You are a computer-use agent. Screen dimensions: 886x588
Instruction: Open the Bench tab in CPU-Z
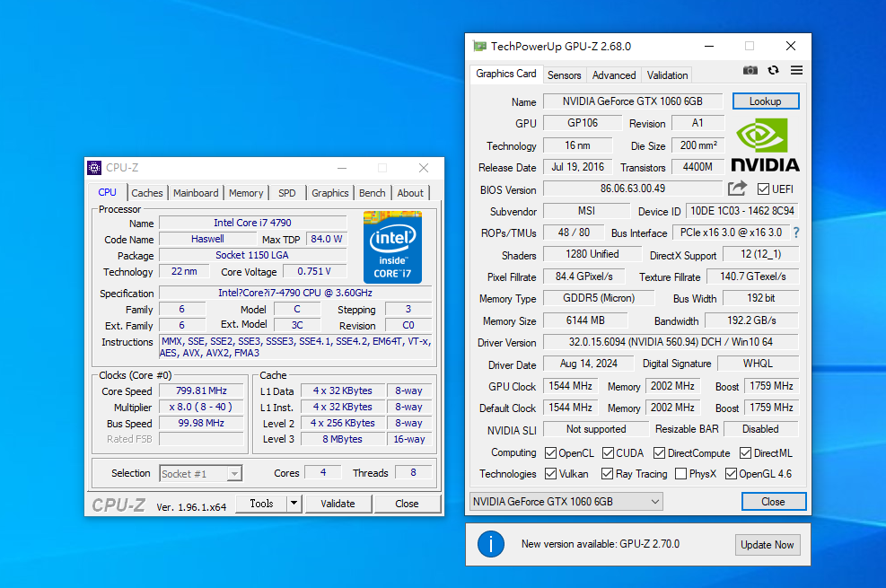click(x=373, y=193)
